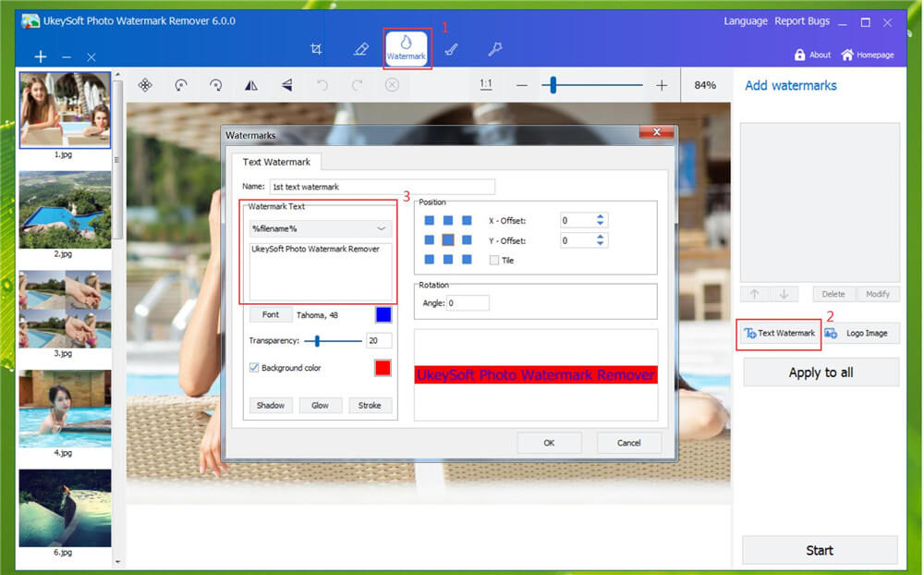Screen dimensions: 924x575
Task: Click the 1:1 actual size icon
Action: tap(486, 85)
